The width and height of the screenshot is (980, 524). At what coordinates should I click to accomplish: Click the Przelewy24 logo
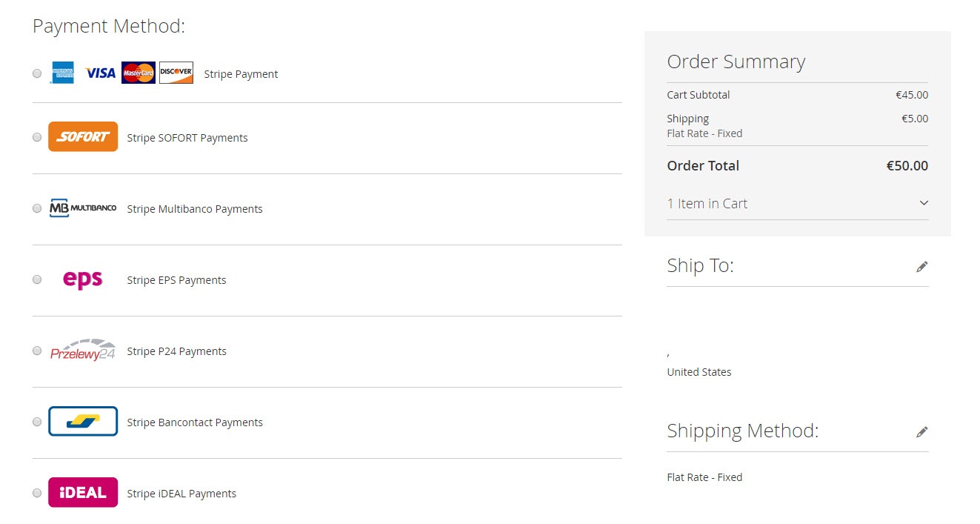83,351
